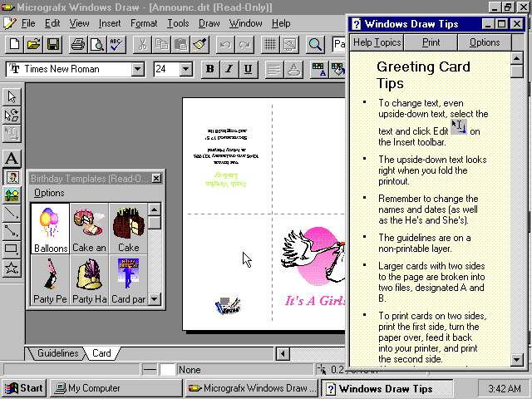532x399 pixels.
Task: Click the fill color swatch in status bar
Action: pos(168,369)
